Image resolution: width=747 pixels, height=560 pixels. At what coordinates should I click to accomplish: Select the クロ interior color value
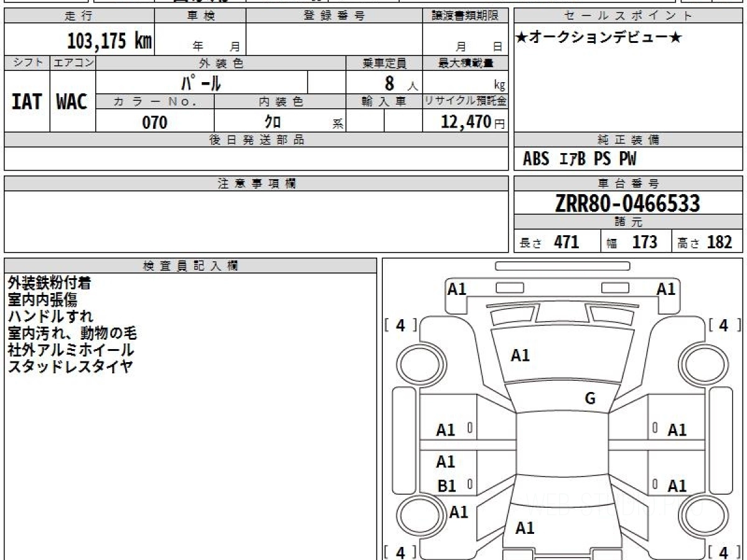pyautogui.click(x=273, y=123)
